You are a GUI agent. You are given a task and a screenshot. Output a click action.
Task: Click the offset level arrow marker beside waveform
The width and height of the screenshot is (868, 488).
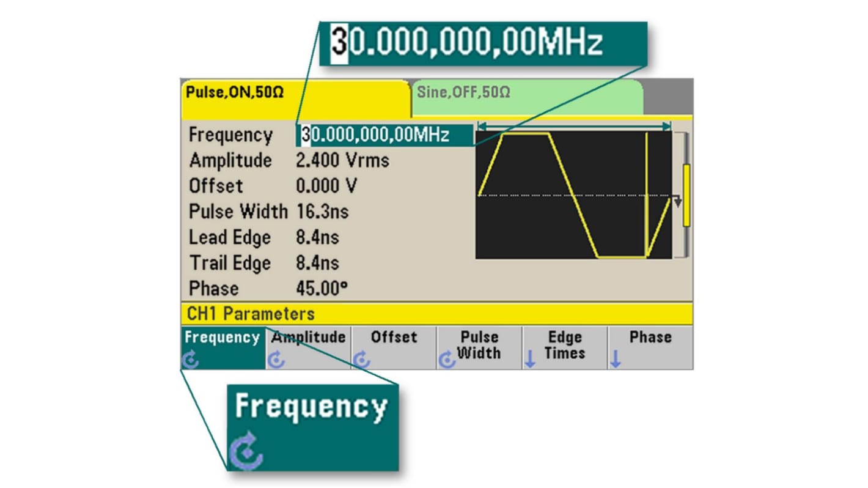point(677,201)
